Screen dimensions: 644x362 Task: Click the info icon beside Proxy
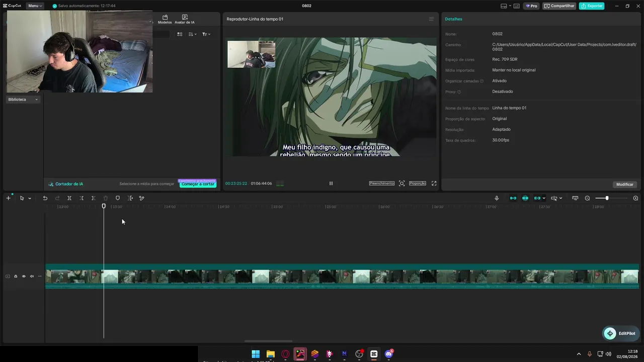tap(459, 92)
